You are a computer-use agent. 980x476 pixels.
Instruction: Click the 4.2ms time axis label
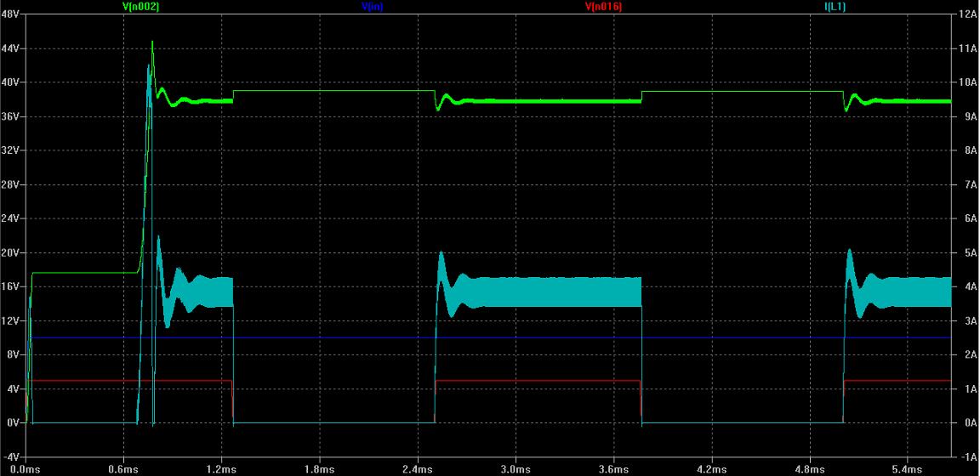[711, 468]
